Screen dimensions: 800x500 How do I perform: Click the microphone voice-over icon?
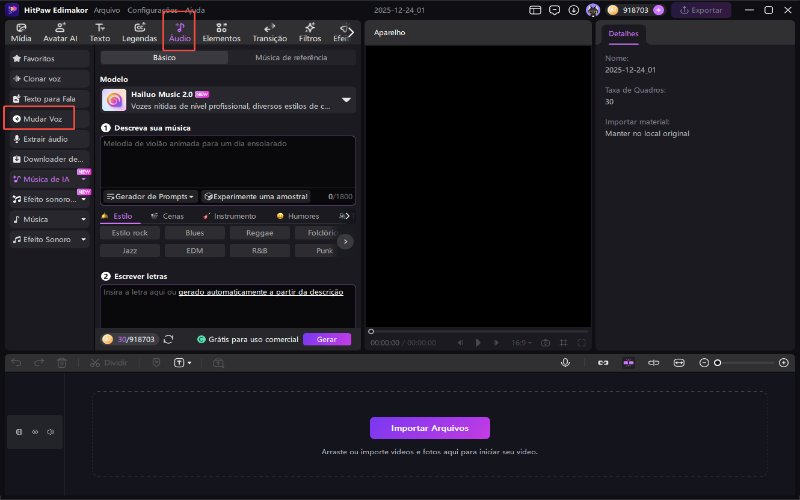tap(565, 362)
